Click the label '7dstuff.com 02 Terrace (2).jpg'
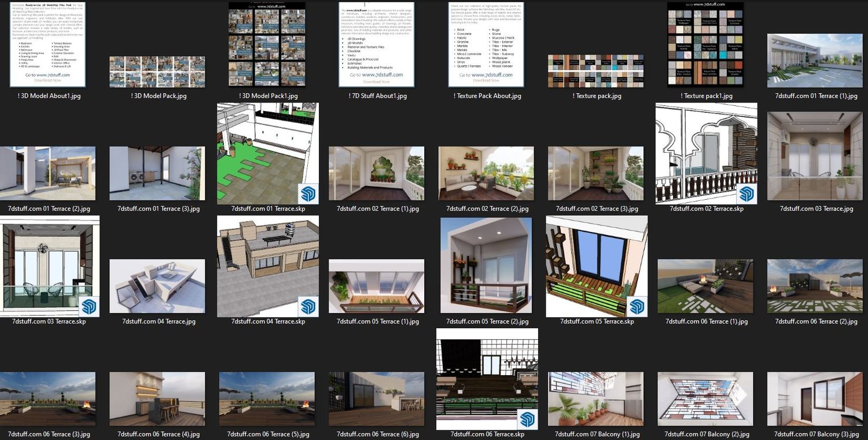868x440 pixels. tap(486, 209)
